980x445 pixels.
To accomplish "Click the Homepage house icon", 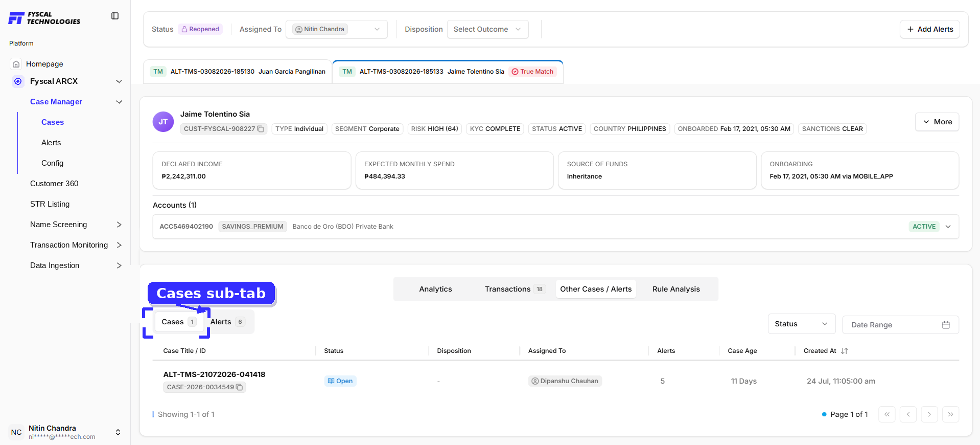I will click(16, 64).
